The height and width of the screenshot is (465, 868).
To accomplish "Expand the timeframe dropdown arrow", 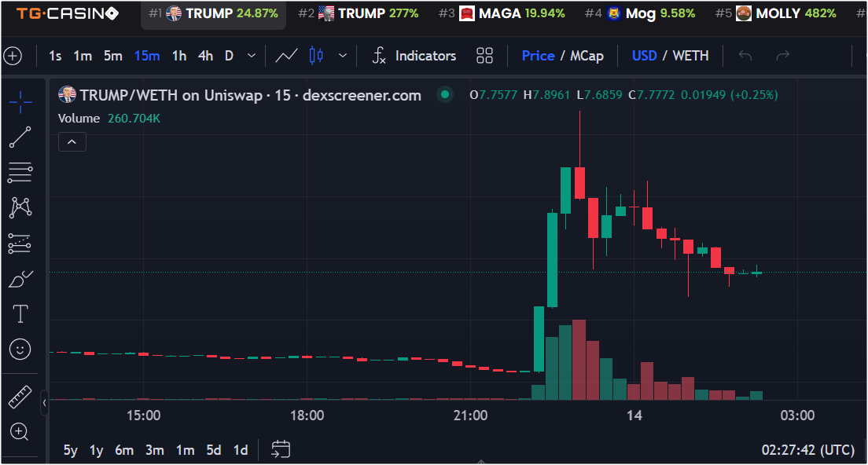I will pos(252,56).
